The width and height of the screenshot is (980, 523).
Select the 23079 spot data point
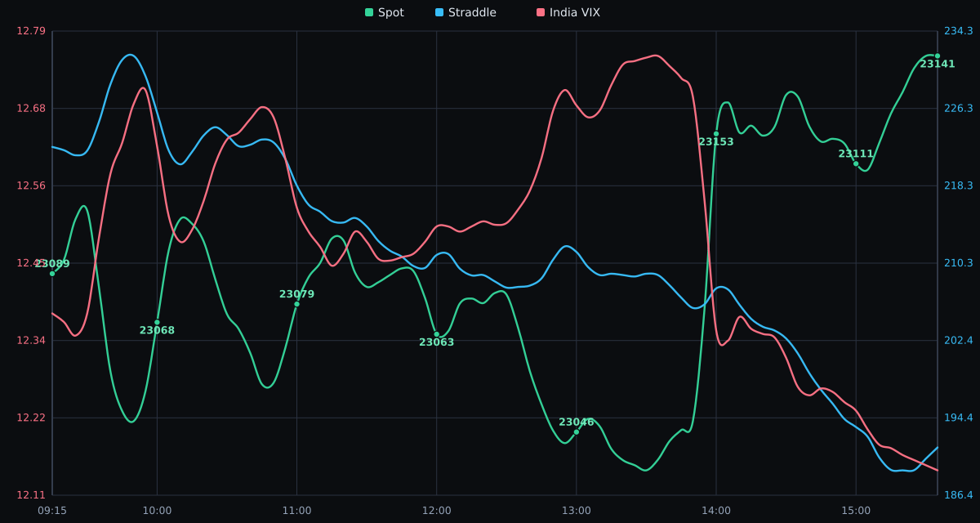pos(296,304)
